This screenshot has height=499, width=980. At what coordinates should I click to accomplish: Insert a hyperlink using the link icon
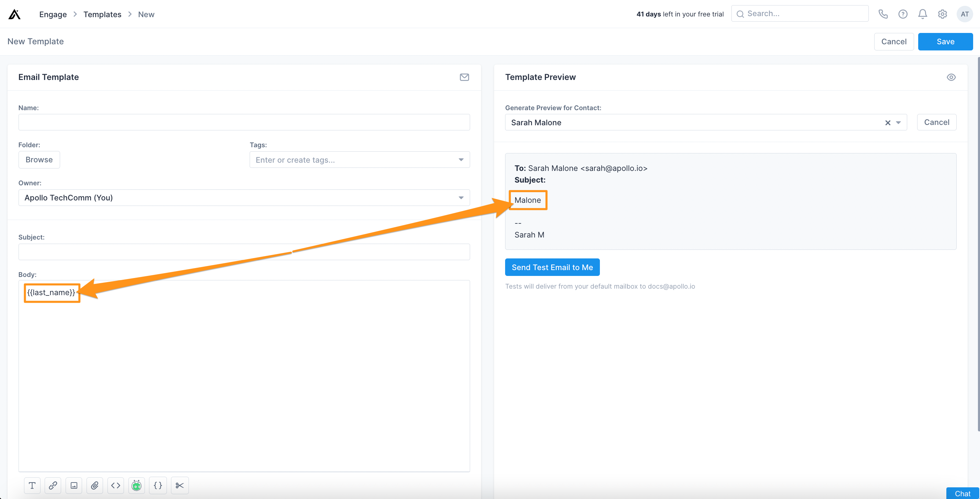(x=53, y=485)
